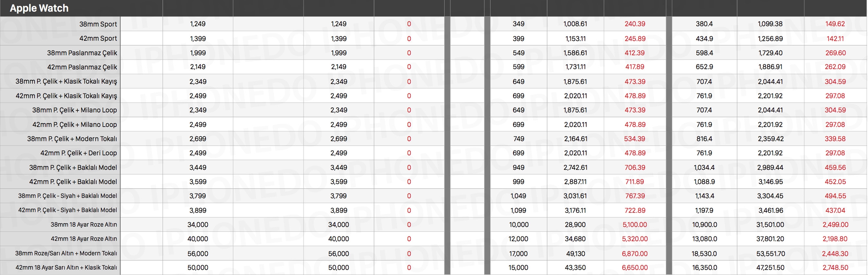
Task: Select the 53,551.70 cell
Action: 771,253
